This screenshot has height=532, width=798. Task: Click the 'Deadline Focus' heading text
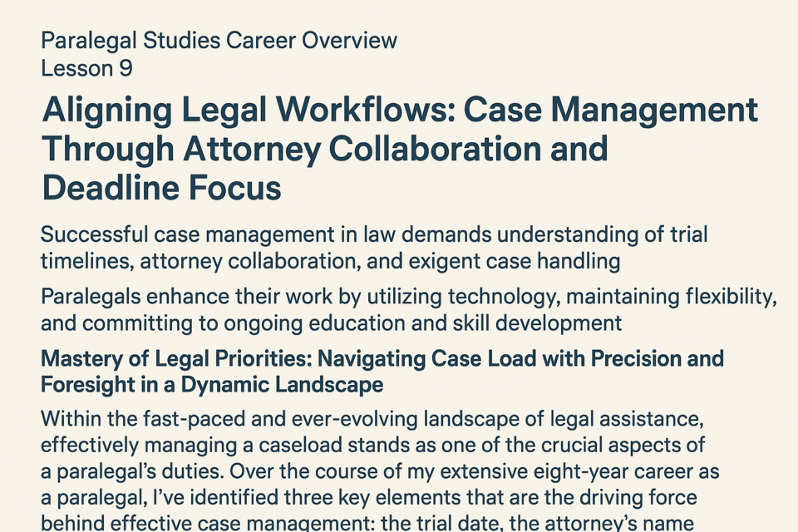pyautogui.click(x=161, y=188)
